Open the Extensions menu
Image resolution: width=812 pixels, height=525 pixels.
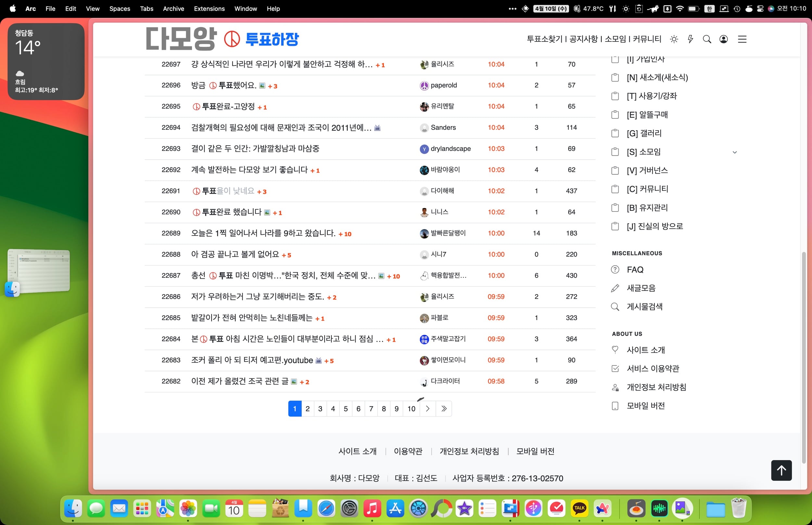tap(209, 8)
